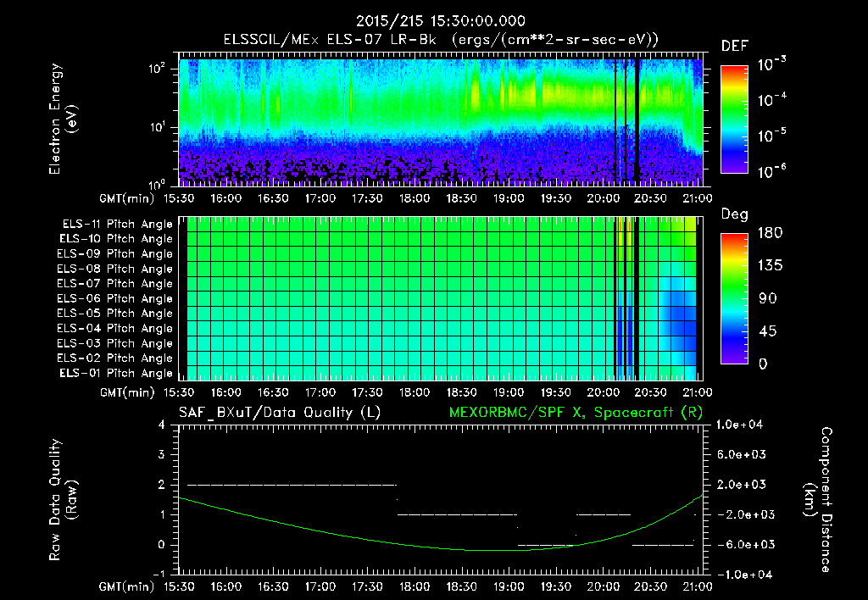Click the 45 value on Deg scale
This screenshot has height=600, width=868.
(770, 331)
